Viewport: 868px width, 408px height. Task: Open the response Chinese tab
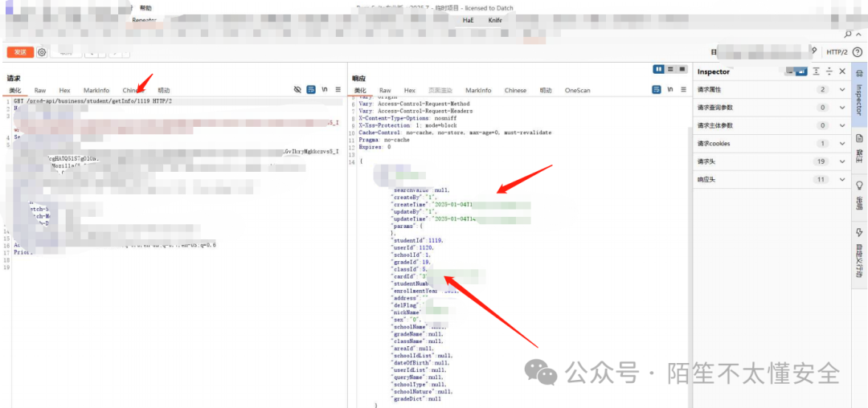(x=515, y=90)
